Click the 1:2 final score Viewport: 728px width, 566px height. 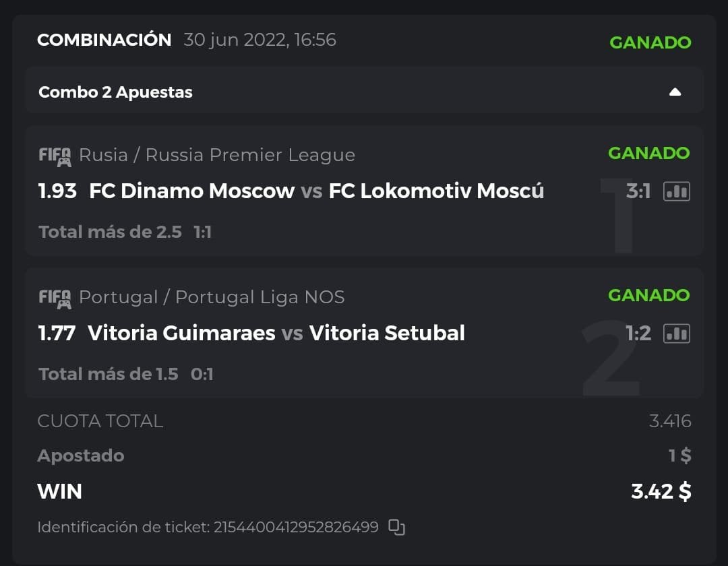pyautogui.click(x=638, y=333)
